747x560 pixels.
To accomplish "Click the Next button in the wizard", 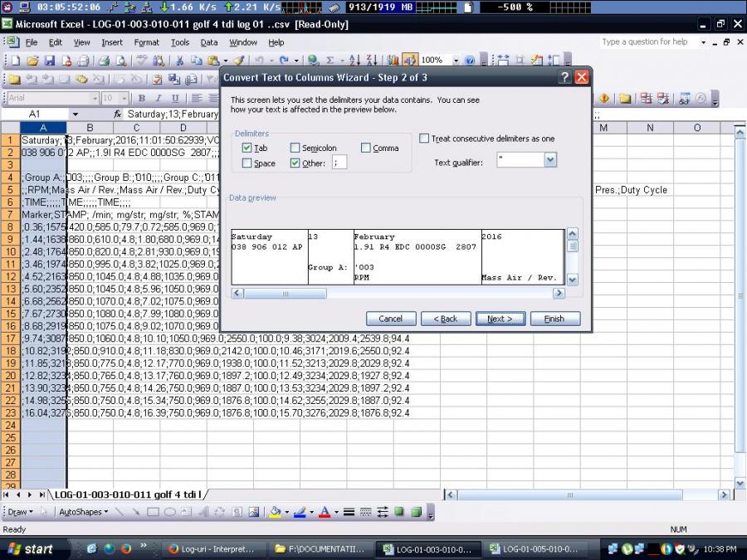I will pyautogui.click(x=500, y=319).
